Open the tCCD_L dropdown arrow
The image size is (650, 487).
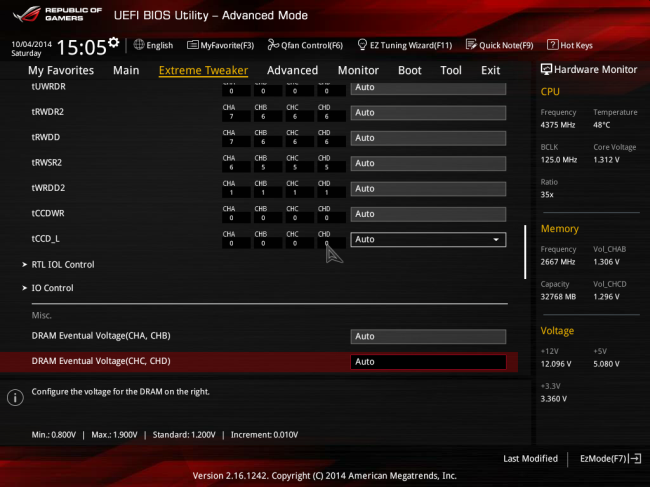497,240
